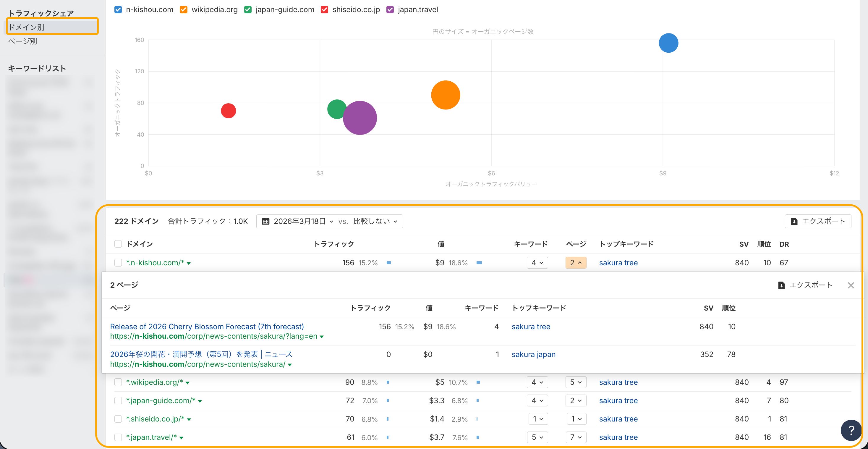The image size is (868, 449).
Task: Click the red shiseido.co.jp chart bubble
Action: (228, 111)
